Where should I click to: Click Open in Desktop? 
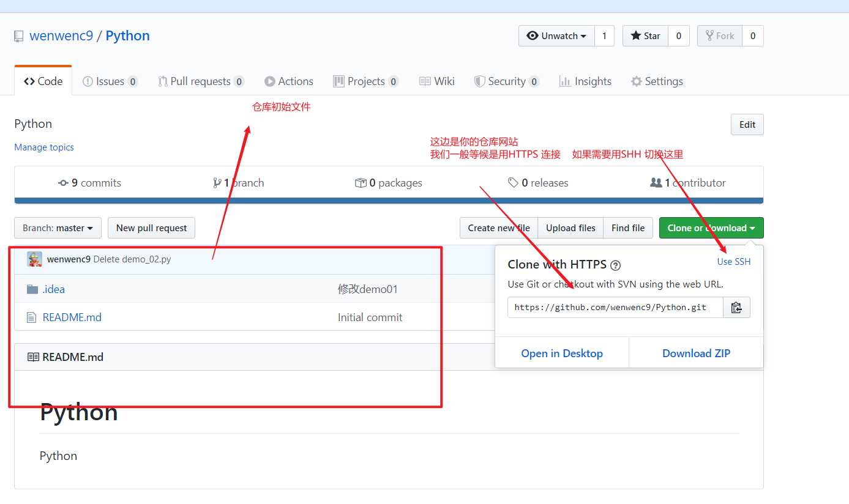[562, 354]
